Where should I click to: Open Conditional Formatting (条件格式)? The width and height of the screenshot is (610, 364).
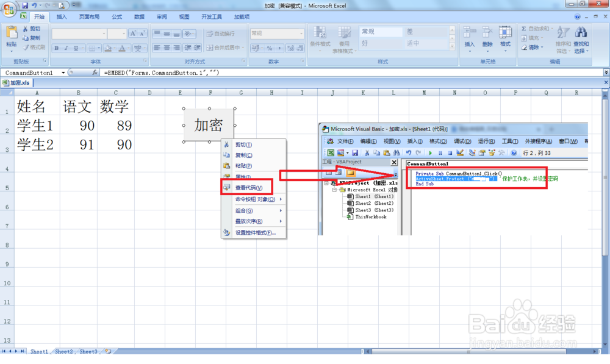(x=320, y=40)
